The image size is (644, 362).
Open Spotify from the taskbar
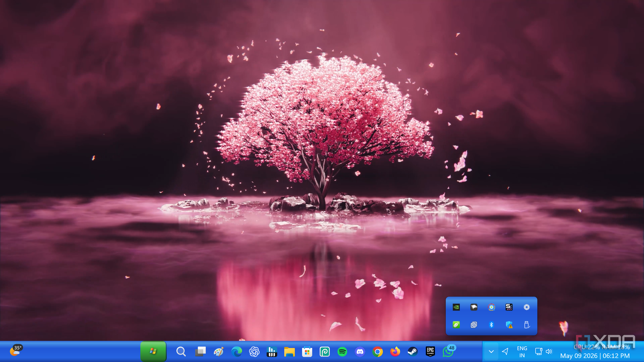point(342,351)
